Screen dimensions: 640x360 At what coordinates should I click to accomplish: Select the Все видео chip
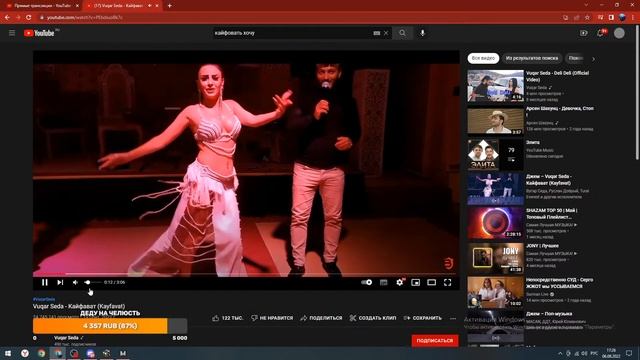tap(483, 58)
